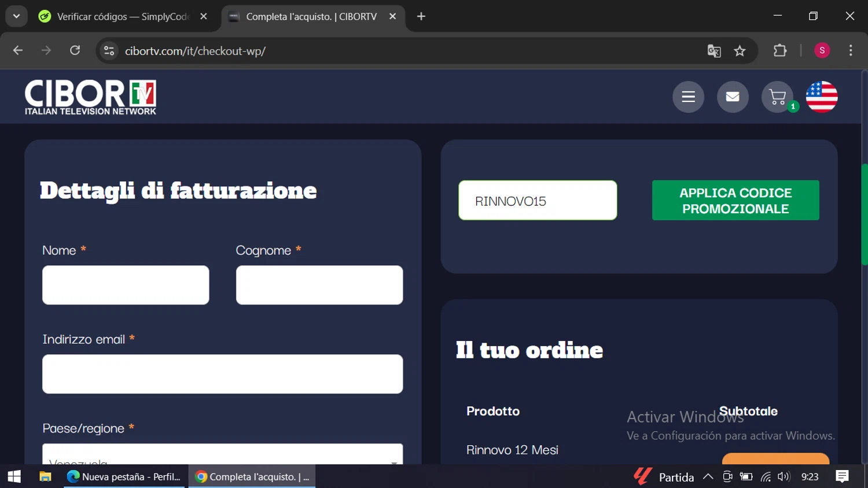Open the volume speaker icon

point(784,476)
